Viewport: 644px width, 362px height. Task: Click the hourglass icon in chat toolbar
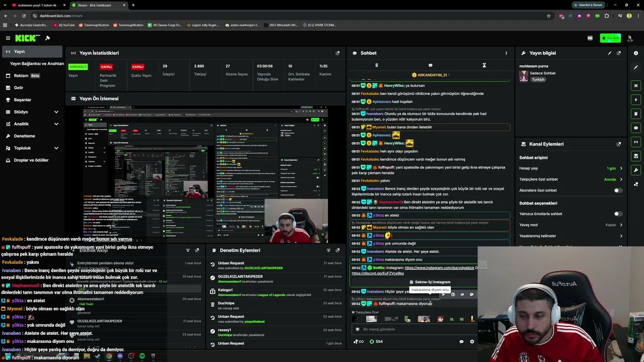[484, 65]
